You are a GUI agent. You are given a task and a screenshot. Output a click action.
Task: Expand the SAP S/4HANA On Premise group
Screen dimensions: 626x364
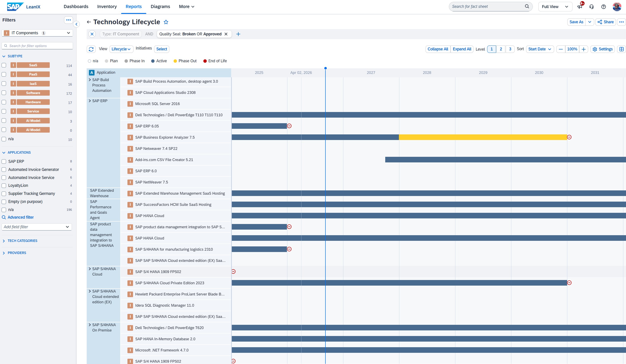pos(90,325)
